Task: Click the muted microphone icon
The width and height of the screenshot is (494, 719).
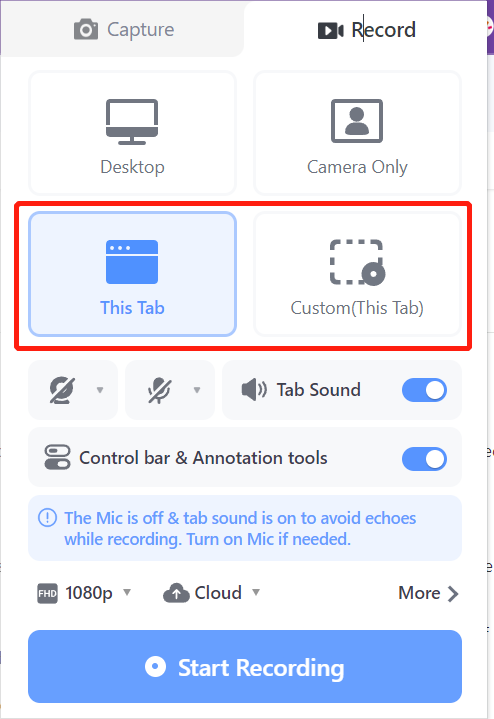Action: [x=159, y=390]
